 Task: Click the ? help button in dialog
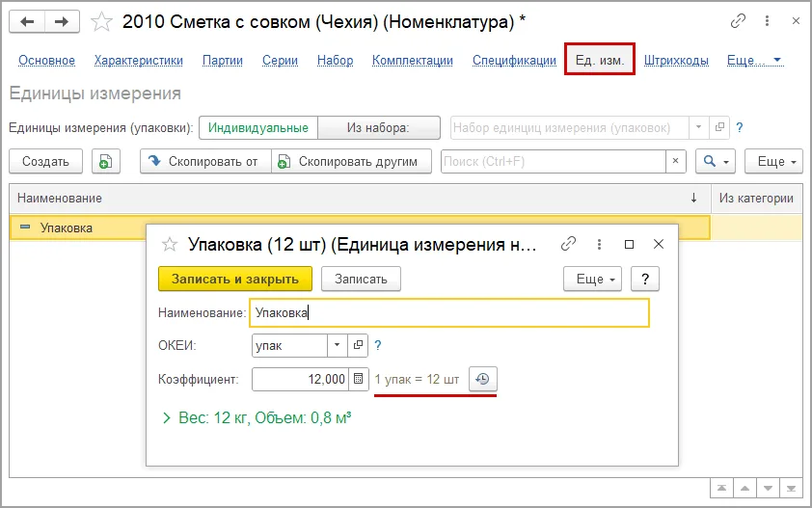645,280
